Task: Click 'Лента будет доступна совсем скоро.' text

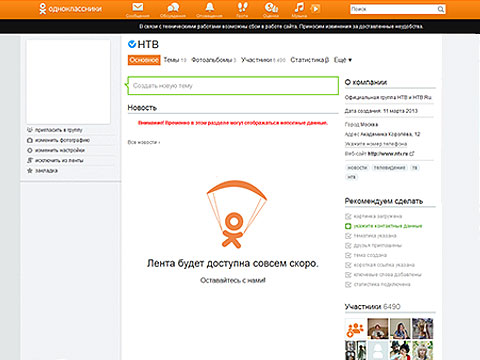Action: (233, 263)
